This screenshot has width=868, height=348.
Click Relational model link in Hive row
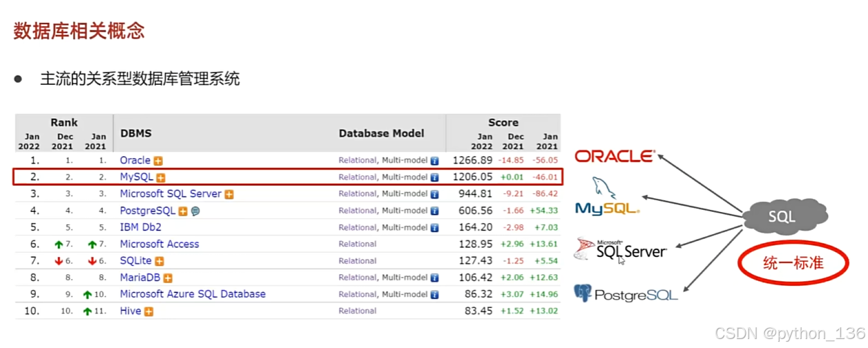pos(358,311)
